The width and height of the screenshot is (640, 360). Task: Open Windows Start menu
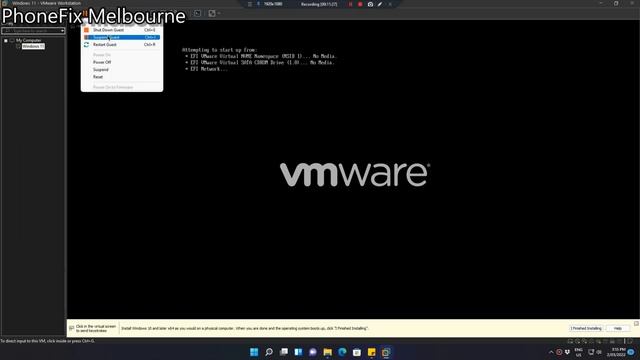coord(254,352)
